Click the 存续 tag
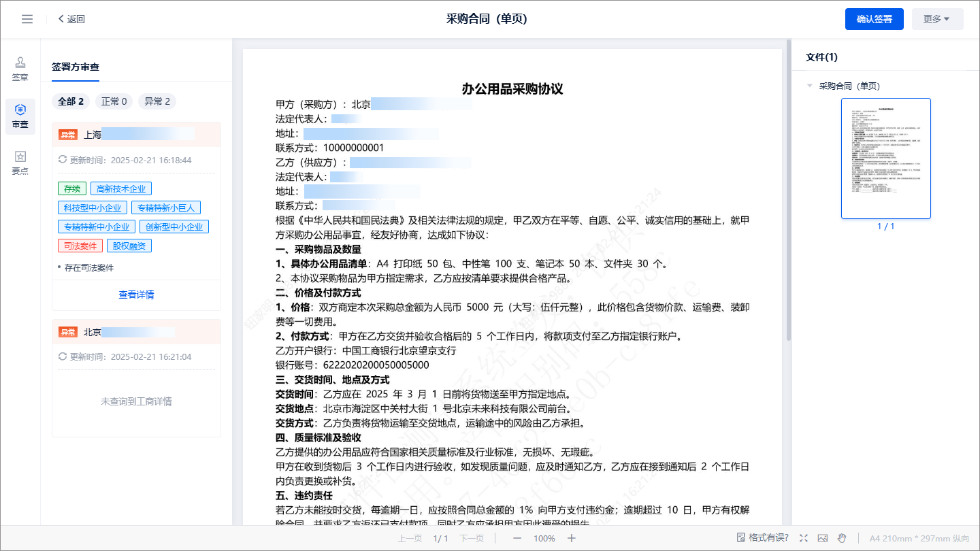 [x=72, y=188]
